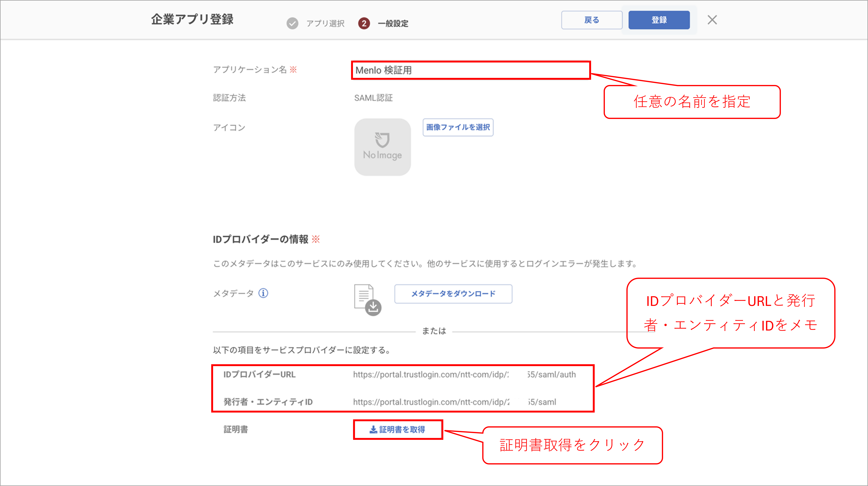Click the 画像ファイルを選択 button

point(458,127)
